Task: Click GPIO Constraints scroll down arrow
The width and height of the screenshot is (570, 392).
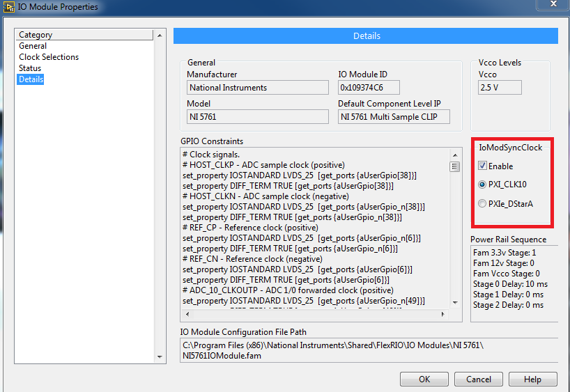Action: point(455,302)
